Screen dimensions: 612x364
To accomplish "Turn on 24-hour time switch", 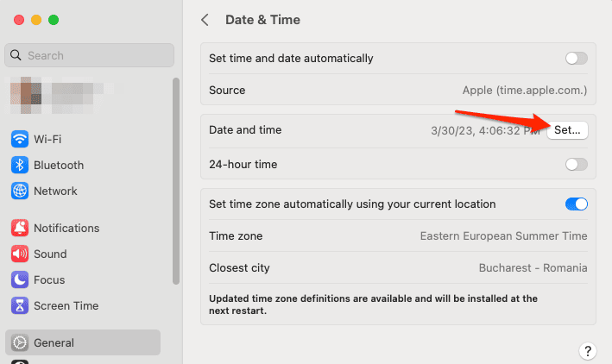I will [x=576, y=164].
